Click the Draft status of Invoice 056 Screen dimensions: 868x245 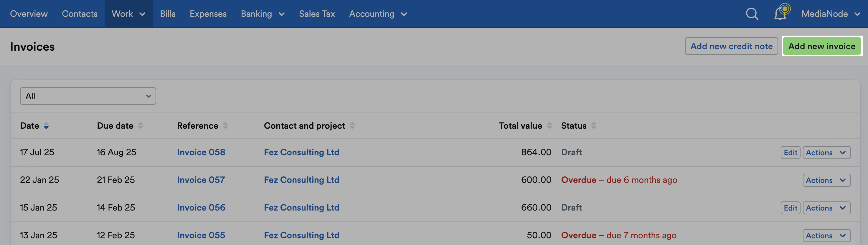click(572, 207)
